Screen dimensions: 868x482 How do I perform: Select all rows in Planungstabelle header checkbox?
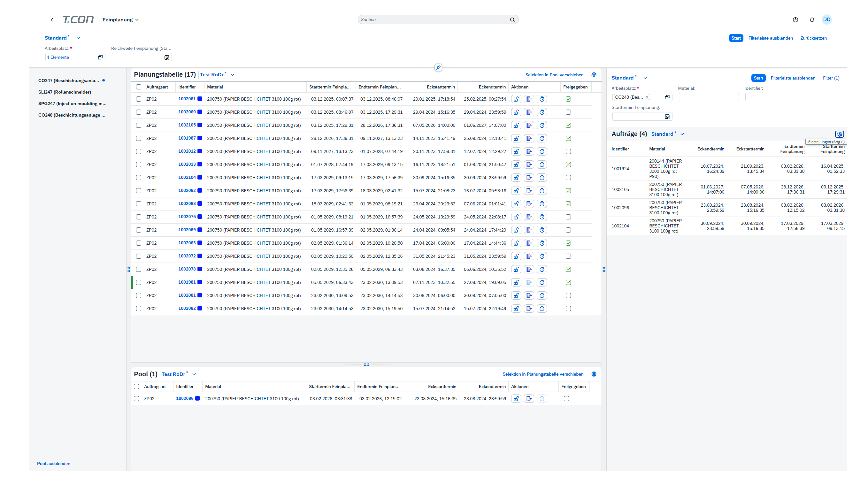pos(138,87)
